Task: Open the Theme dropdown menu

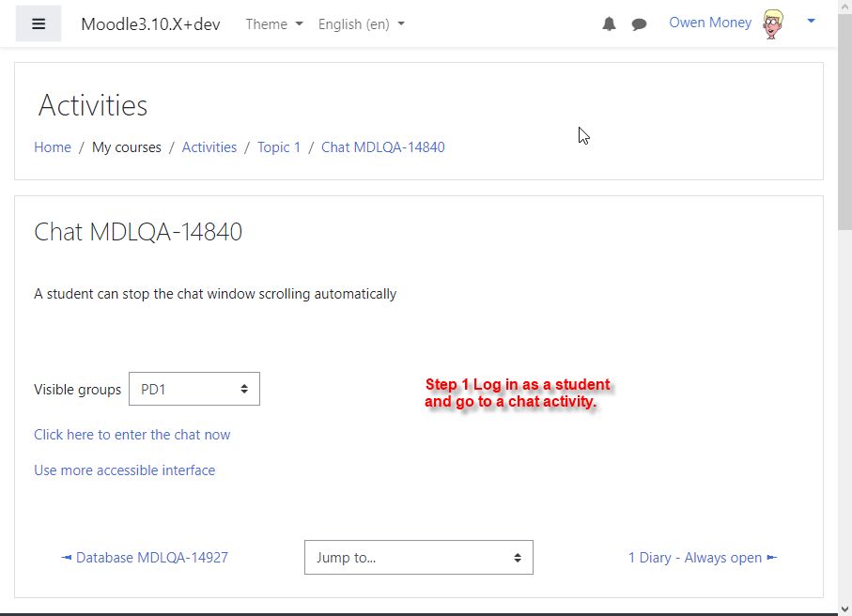Action: coord(274,23)
